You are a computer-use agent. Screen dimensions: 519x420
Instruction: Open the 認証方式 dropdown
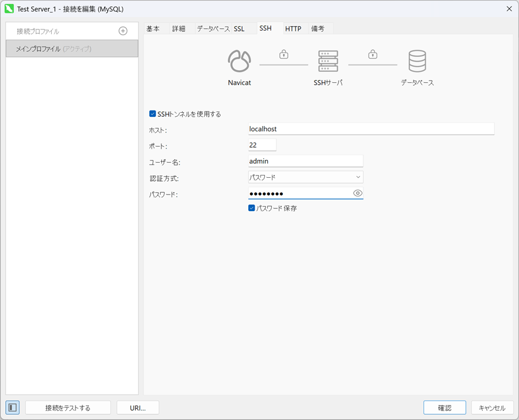(305, 177)
